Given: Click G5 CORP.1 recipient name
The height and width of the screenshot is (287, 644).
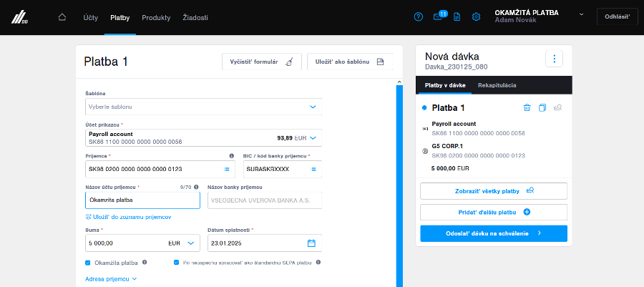Looking at the screenshot, I should (x=448, y=146).
